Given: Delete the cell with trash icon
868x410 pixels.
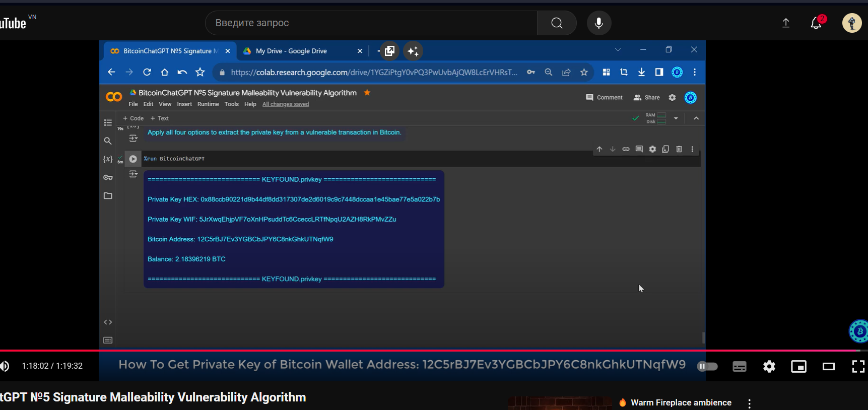Looking at the screenshot, I should click(x=679, y=149).
